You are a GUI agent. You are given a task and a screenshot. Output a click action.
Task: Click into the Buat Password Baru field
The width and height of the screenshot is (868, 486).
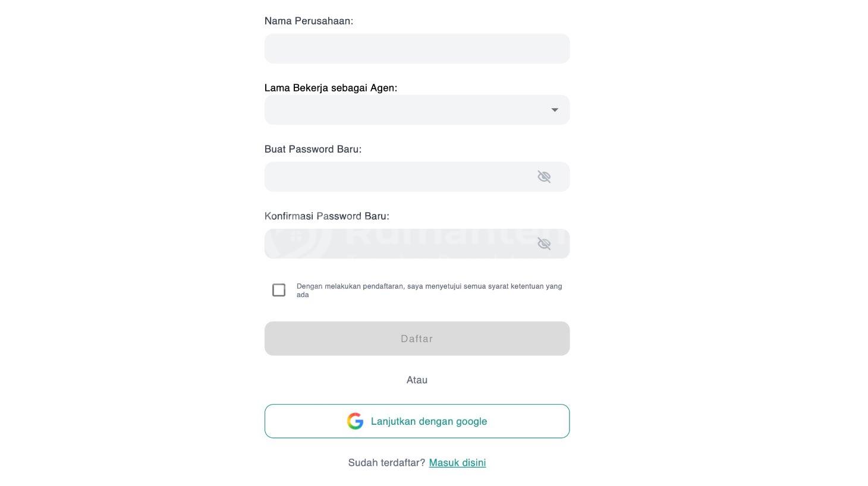pos(398,177)
